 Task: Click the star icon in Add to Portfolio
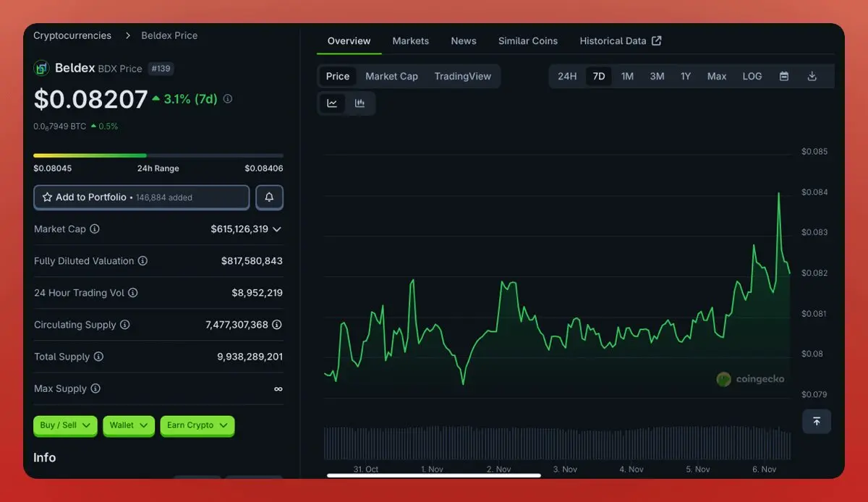[x=47, y=197]
